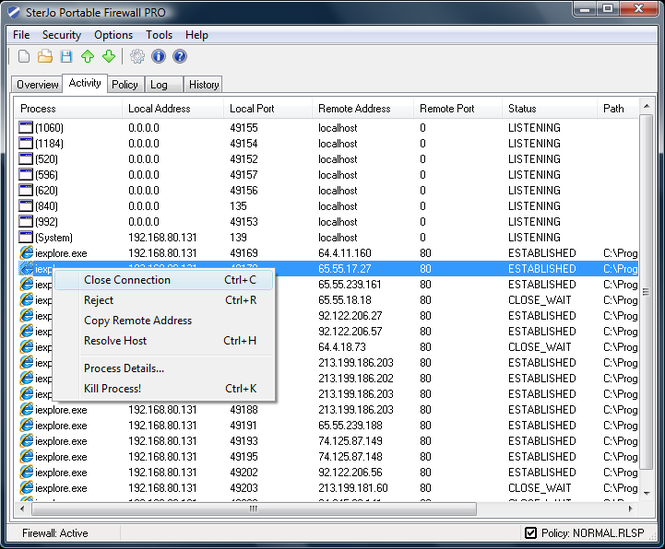The image size is (665, 549).
Task: Sort by Remote Port column header
Action: point(458,109)
